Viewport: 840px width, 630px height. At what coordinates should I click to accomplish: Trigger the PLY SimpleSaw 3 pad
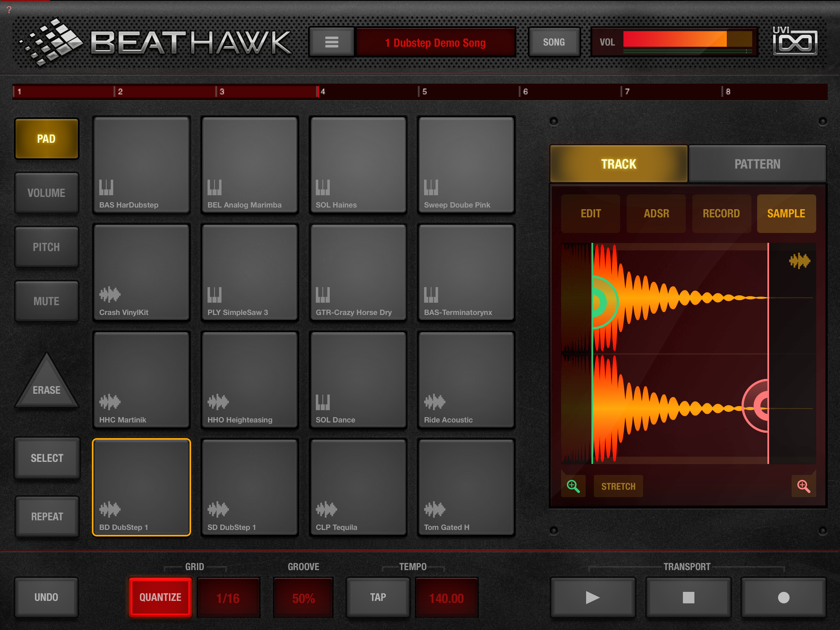click(x=250, y=272)
